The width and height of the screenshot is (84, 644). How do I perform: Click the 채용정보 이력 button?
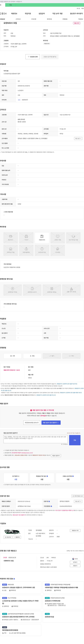[75, 531]
